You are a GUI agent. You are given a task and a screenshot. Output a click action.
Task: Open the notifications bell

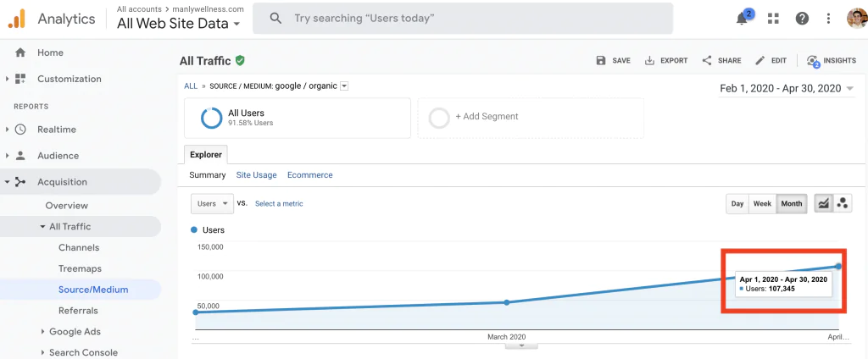[x=743, y=19]
